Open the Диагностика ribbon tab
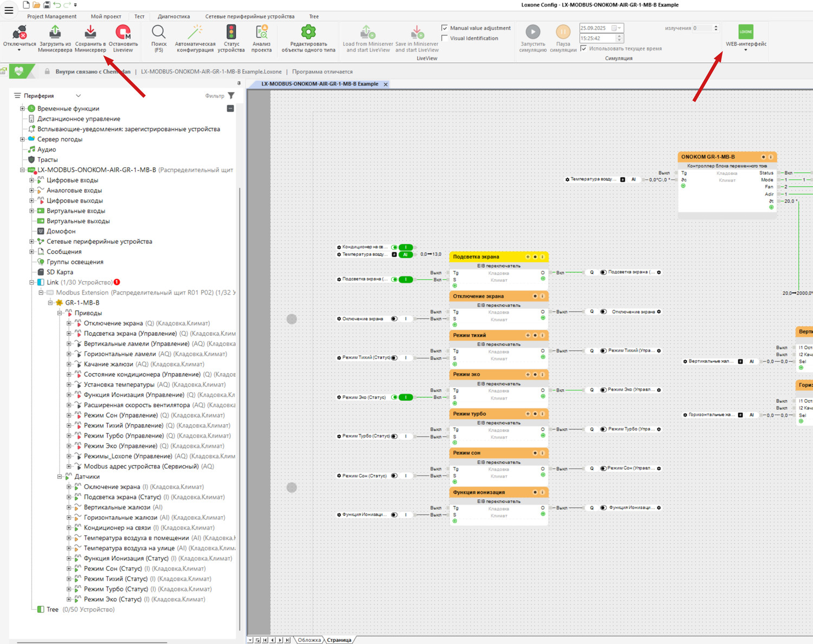 (x=173, y=16)
